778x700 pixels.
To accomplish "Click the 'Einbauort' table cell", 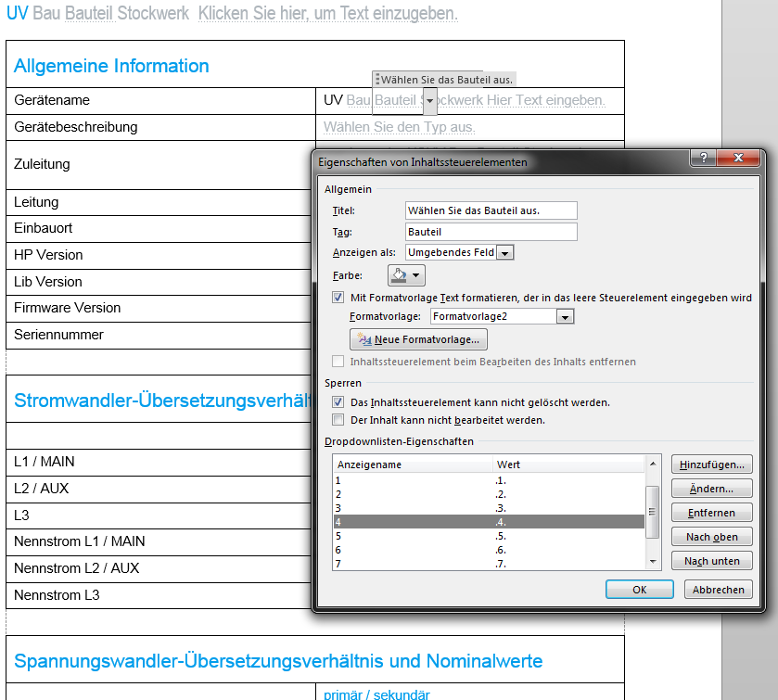I will point(160,229).
